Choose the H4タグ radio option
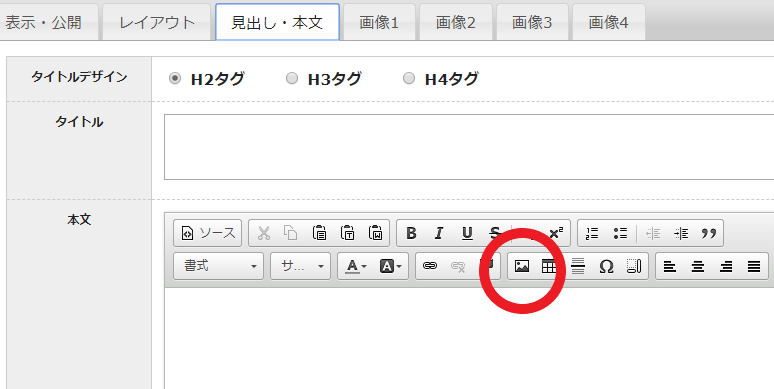 click(409, 78)
